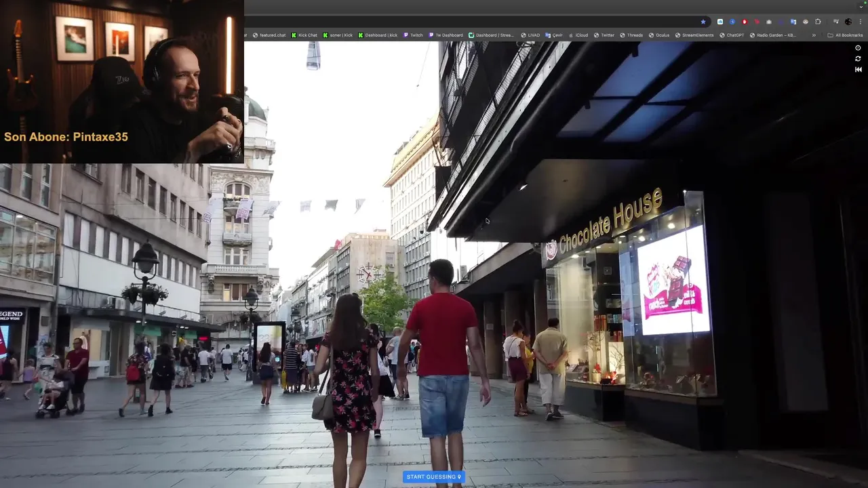Screen dimensions: 868x488
Task: Open the featured.chat bookmark
Action: [269, 35]
